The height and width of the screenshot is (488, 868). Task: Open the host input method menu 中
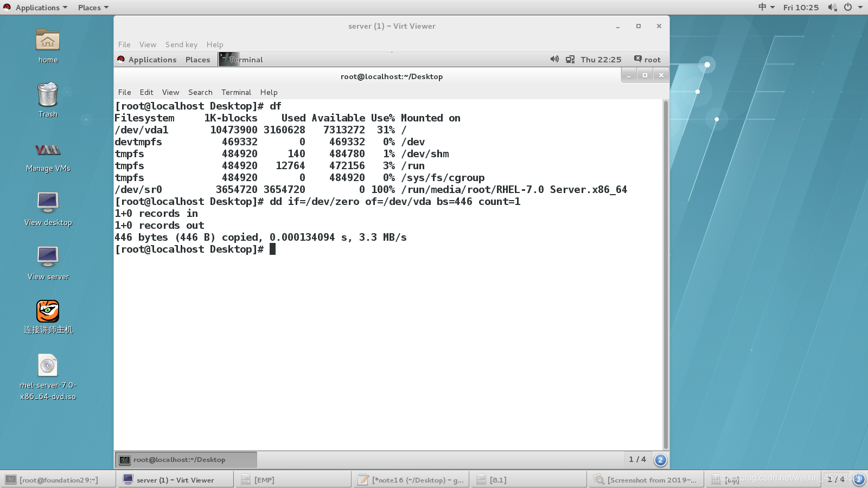point(766,7)
